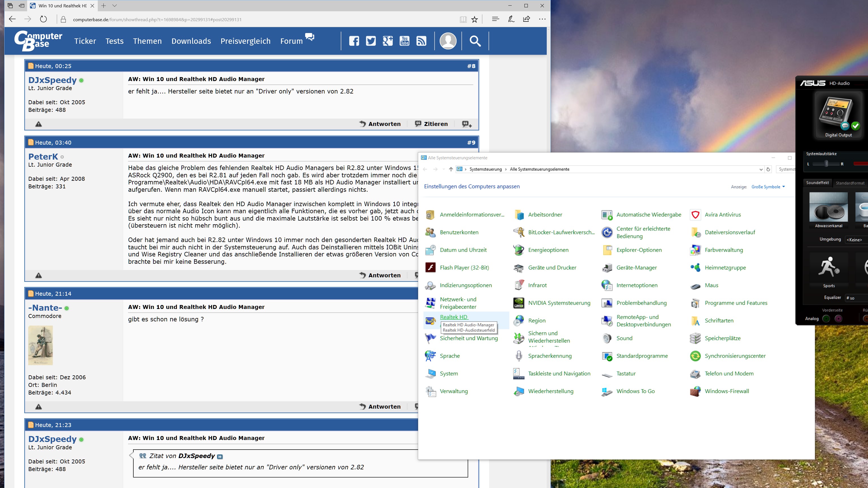Click the Systemlautstärke balance slider
This screenshot has width=868, height=488.
click(x=826, y=164)
